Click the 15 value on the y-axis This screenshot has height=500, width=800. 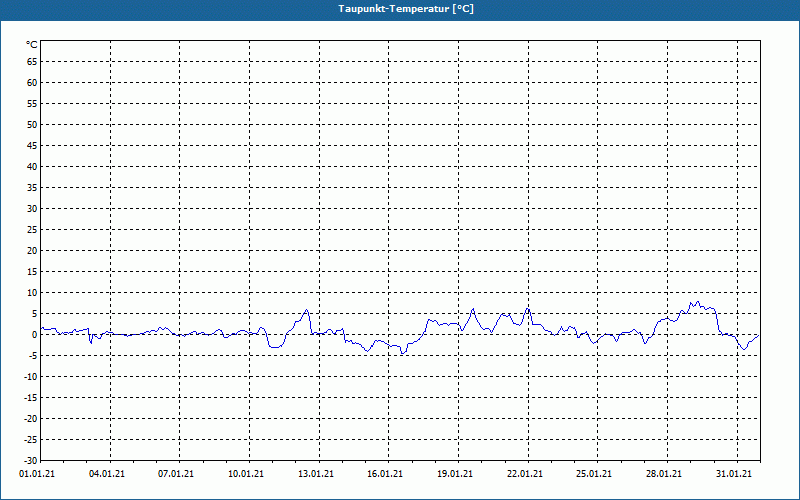pyautogui.click(x=32, y=271)
